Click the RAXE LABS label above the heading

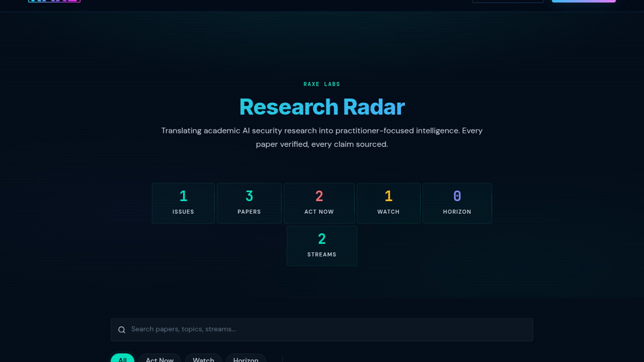[322, 84]
